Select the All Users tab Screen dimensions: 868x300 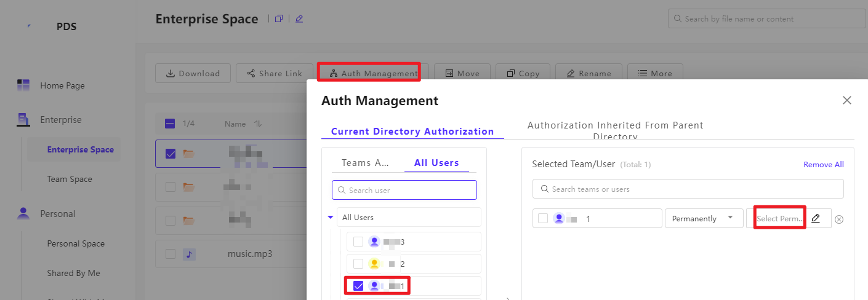tap(436, 163)
